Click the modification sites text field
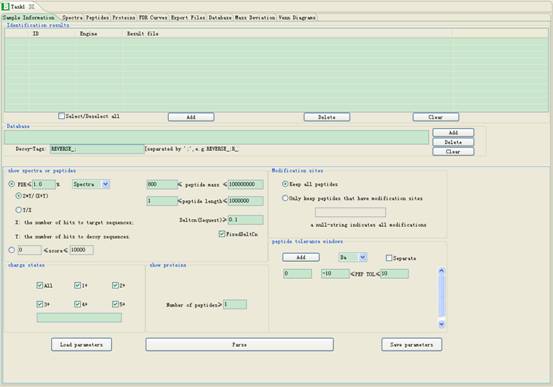The image size is (553, 387). click(x=350, y=212)
